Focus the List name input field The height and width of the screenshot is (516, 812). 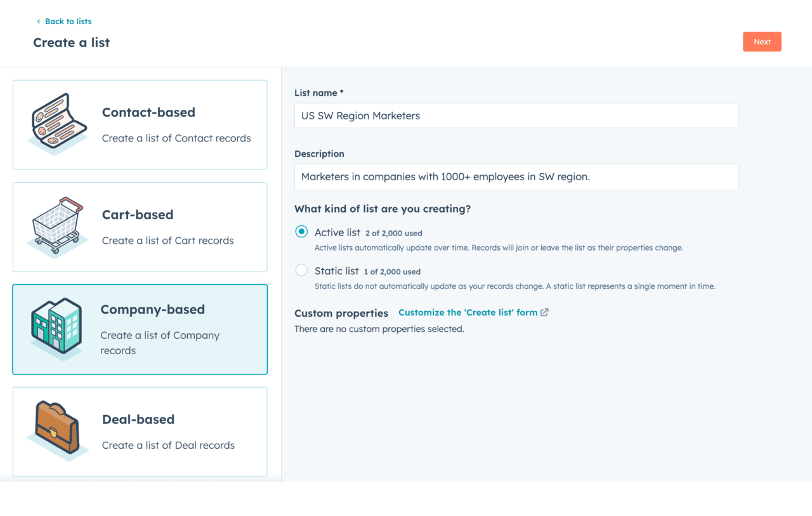coord(516,116)
